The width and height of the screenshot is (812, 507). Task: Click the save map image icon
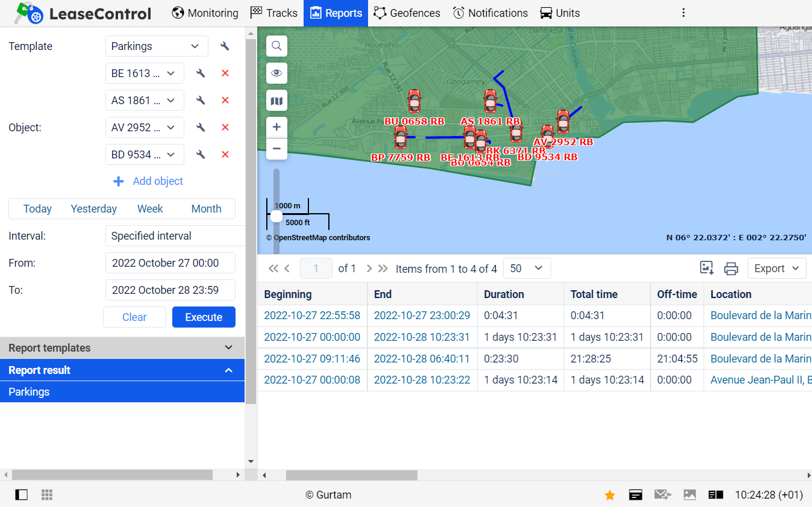(x=707, y=269)
